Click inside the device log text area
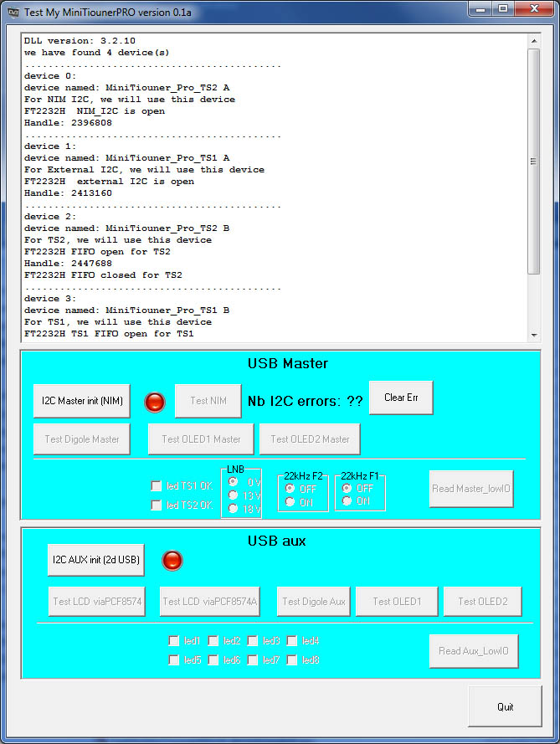 click(x=275, y=187)
